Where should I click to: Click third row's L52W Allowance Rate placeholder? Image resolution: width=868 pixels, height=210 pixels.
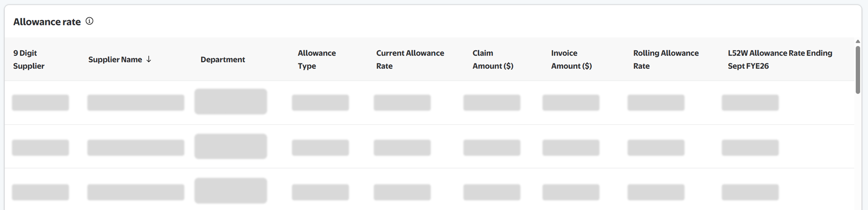750,192
